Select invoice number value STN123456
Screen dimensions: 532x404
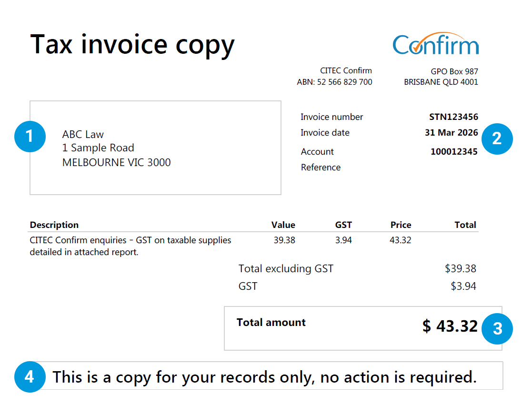[453, 117]
